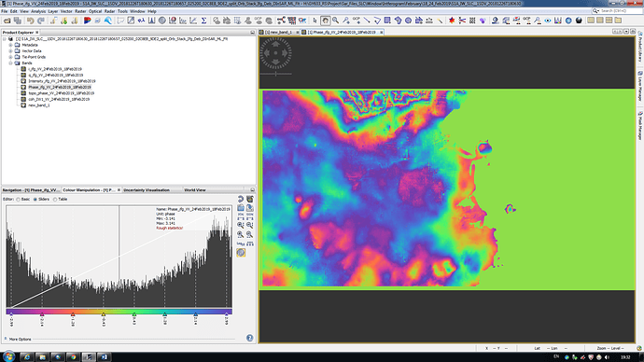Expand the Metadata tree node
The height and width of the screenshot is (362, 644).
[x=10, y=45]
